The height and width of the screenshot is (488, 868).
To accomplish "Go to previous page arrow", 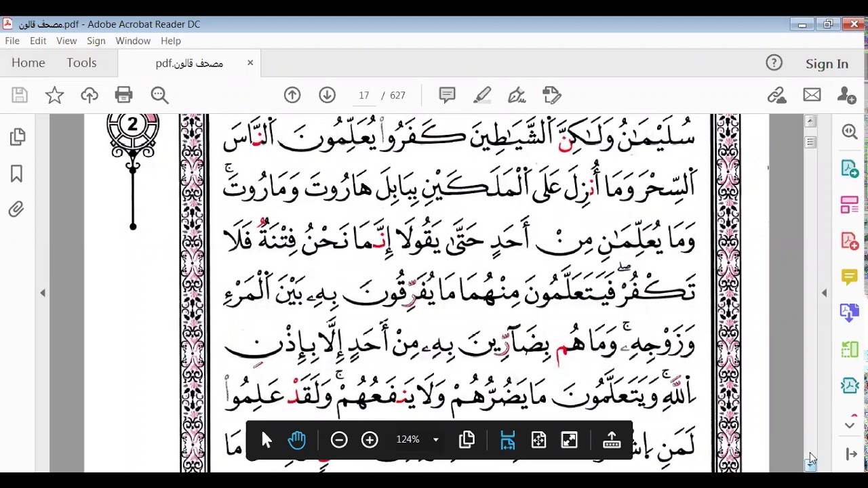I will coord(292,96).
